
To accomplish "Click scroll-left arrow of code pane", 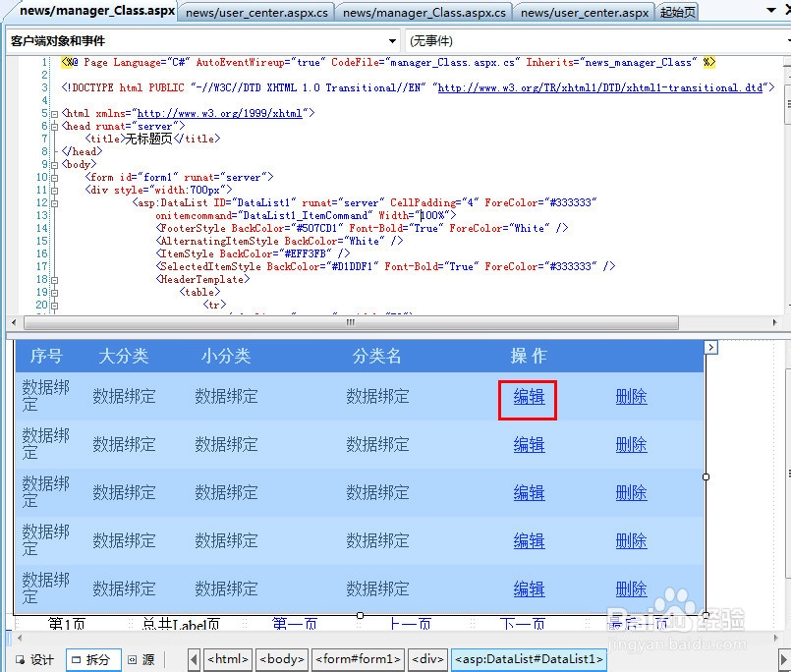I will pos(14,322).
